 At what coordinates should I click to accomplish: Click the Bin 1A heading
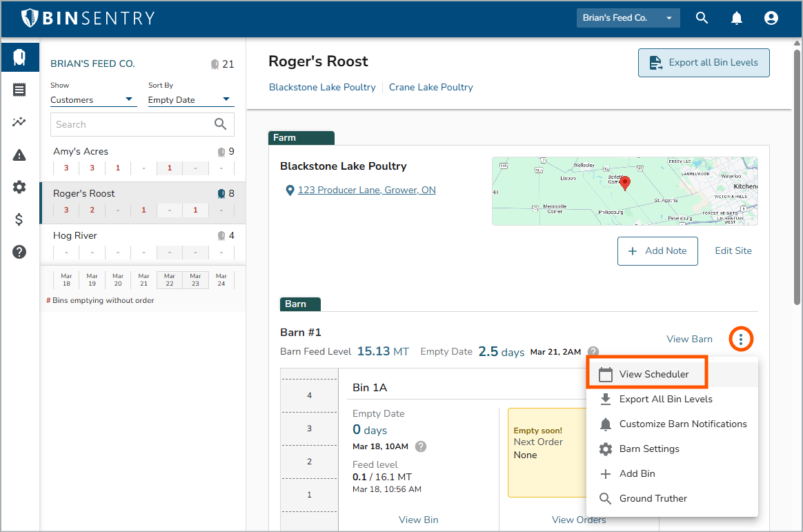[370, 388]
